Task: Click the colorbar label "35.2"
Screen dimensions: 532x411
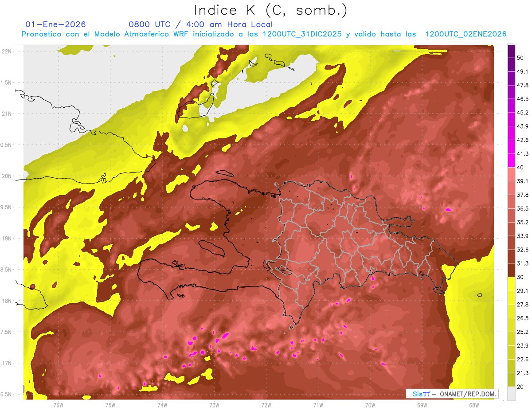Action: pyautogui.click(x=523, y=222)
